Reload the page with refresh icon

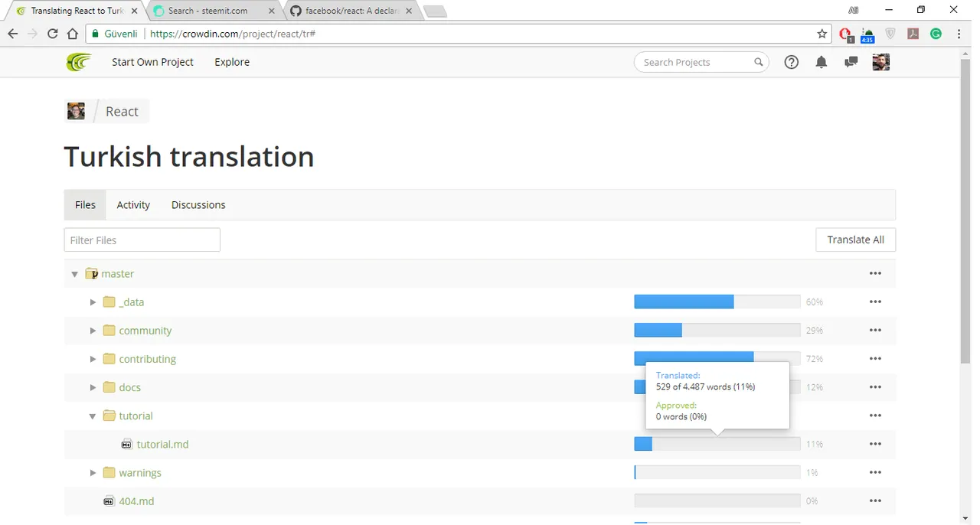coord(52,34)
